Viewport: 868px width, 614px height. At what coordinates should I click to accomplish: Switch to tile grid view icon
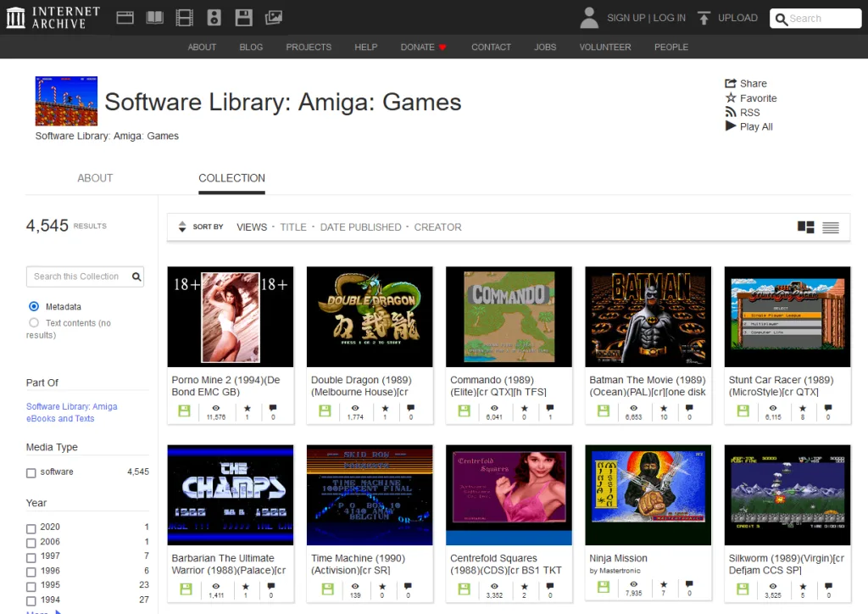click(x=805, y=227)
